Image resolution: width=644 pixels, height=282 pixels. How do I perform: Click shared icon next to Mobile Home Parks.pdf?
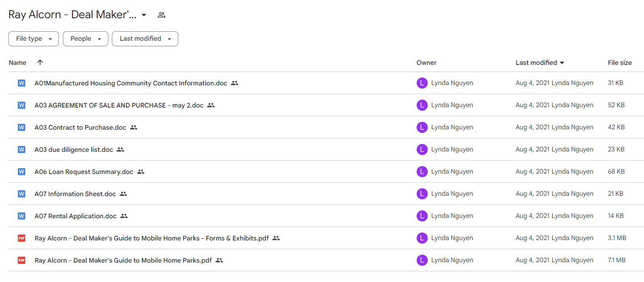219,260
